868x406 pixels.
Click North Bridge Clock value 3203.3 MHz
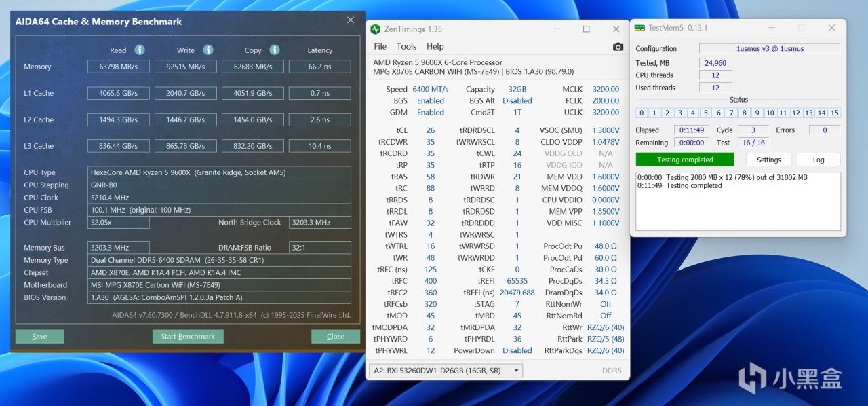(x=320, y=223)
